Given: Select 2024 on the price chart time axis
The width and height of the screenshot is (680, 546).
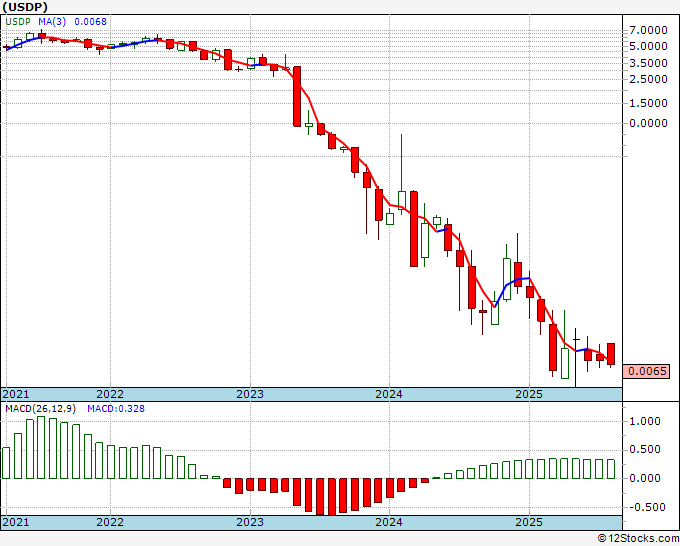Looking at the screenshot, I should coord(389,394).
